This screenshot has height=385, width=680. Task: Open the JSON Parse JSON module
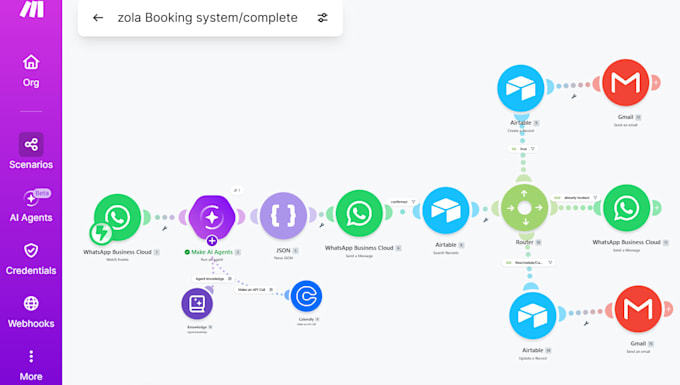[283, 215]
